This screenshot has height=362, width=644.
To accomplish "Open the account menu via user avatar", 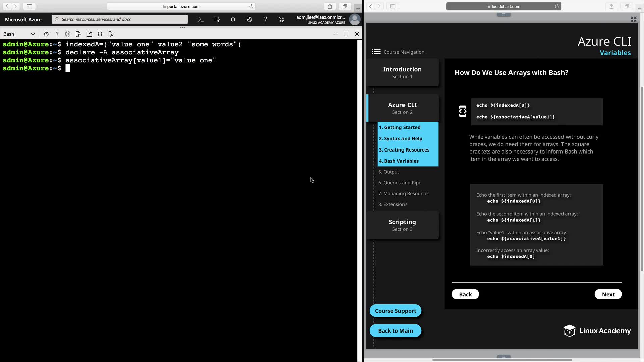I will point(355,19).
